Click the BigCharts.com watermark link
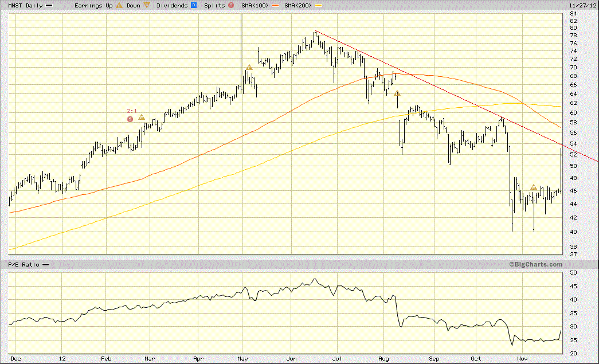 pyautogui.click(x=535, y=264)
